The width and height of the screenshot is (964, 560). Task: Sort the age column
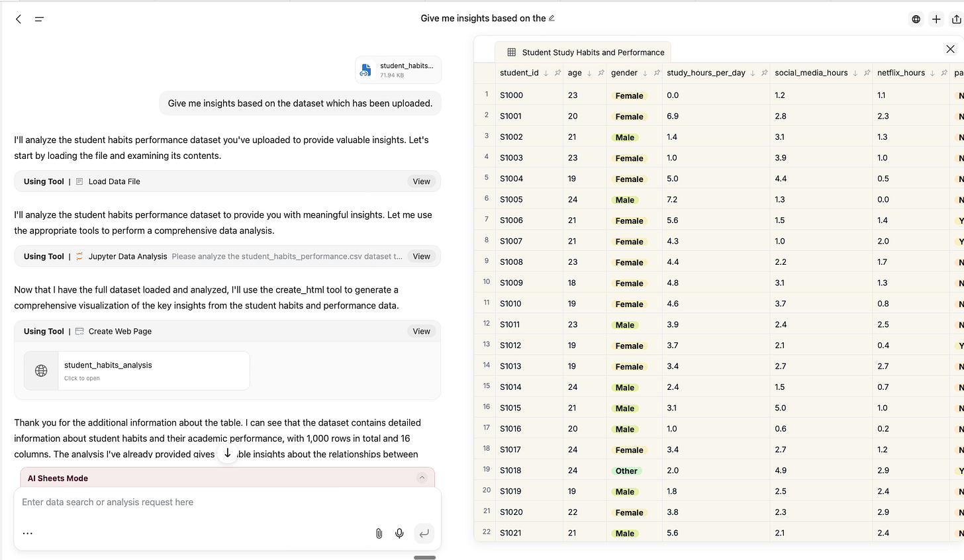point(589,73)
